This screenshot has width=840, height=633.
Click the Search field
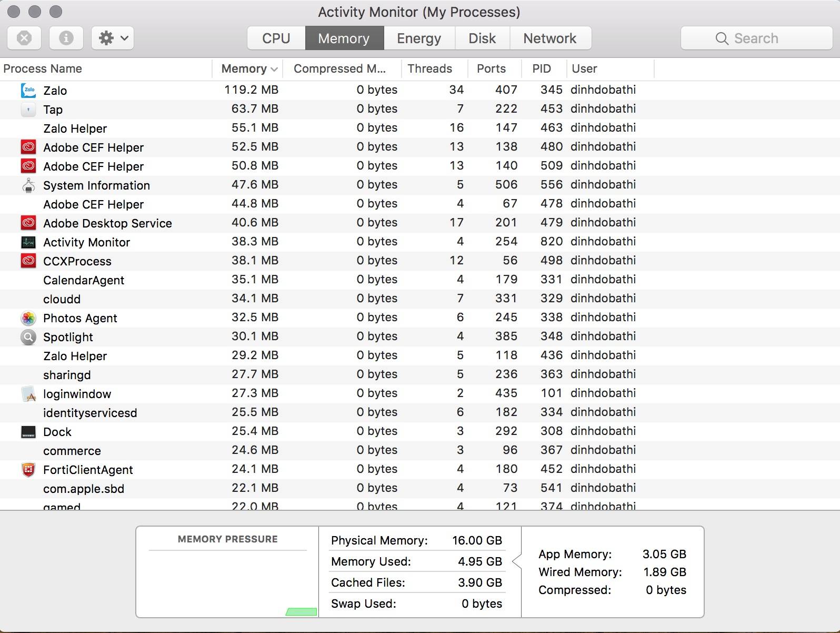pyautogui.click(x=756, y=38)
